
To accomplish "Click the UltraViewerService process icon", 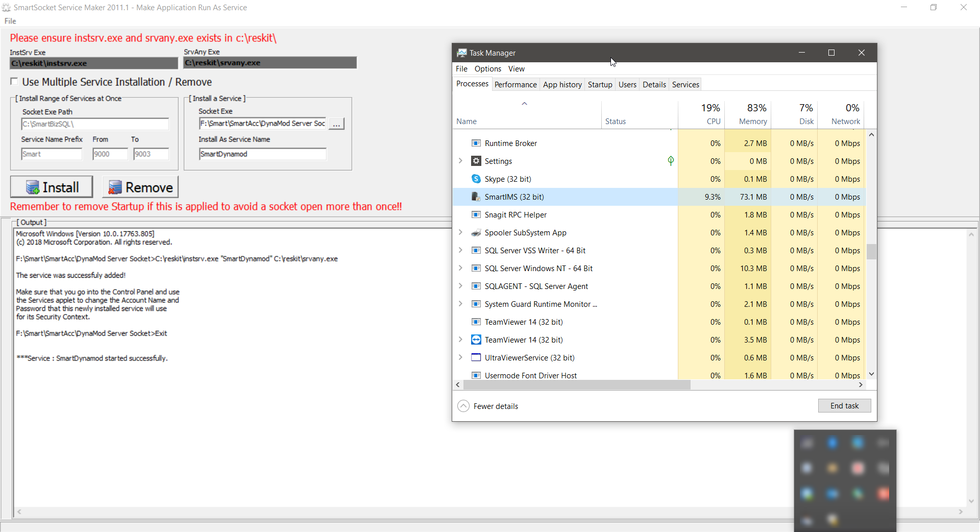I will coord(476,358).
